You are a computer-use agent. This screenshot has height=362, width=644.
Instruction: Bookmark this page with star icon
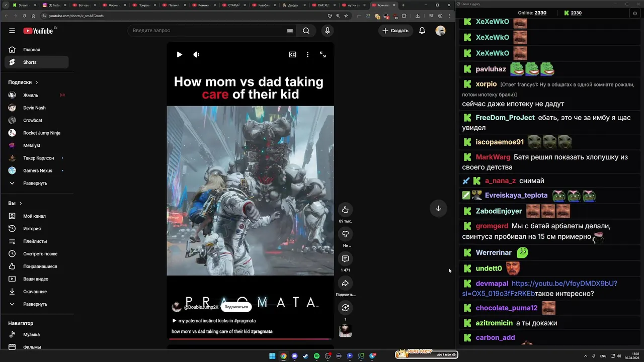[x=346, y=16]
